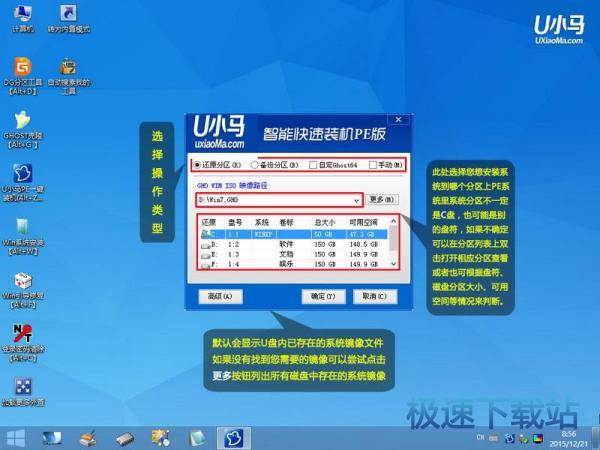Launch the DG partition tool (Alt+D) icon

point(23,76)
